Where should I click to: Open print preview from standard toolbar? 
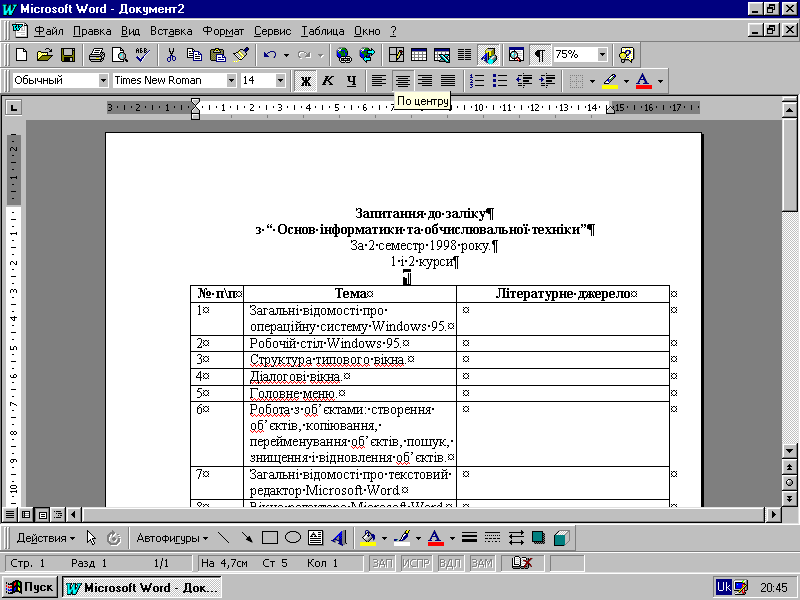(x=119, y=55)
